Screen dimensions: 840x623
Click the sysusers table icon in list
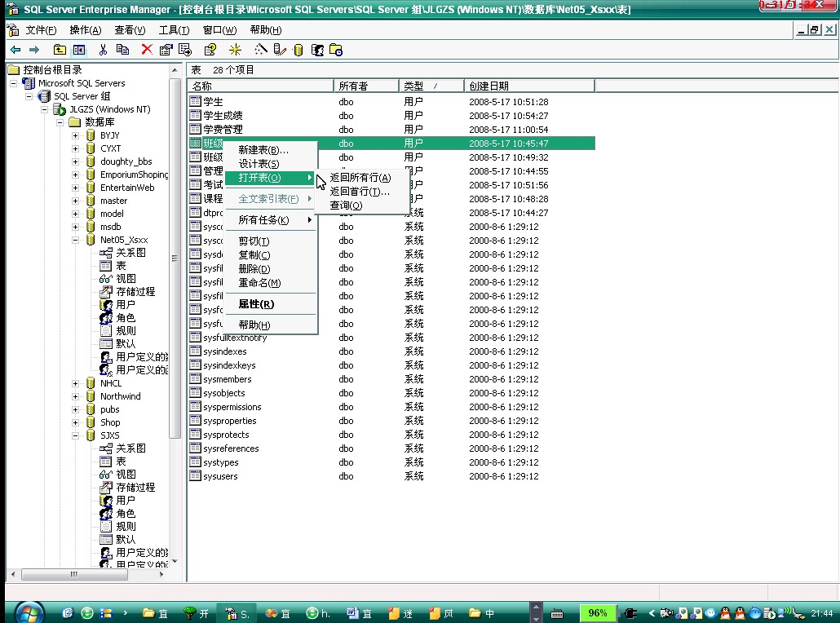point(196,475)
